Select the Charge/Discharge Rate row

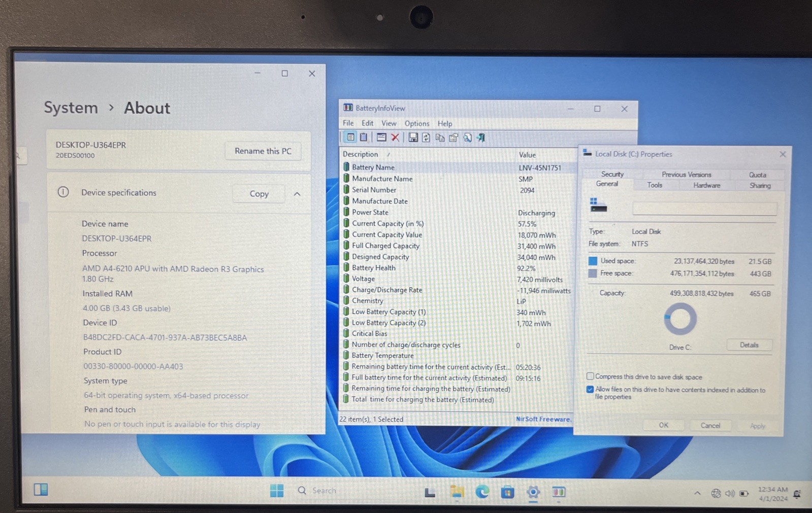click(x=457, y=290)
